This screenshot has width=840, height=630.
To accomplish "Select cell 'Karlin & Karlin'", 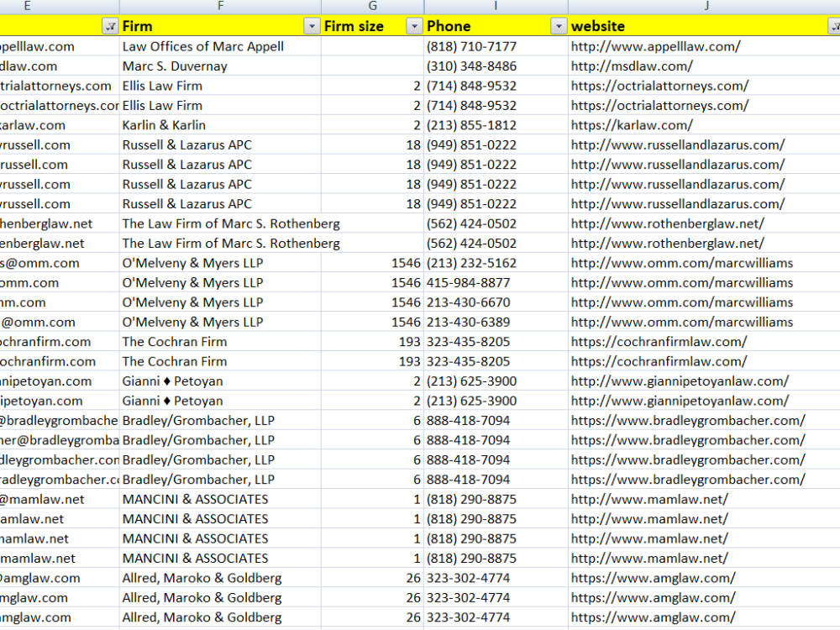I will click(220, 125).
